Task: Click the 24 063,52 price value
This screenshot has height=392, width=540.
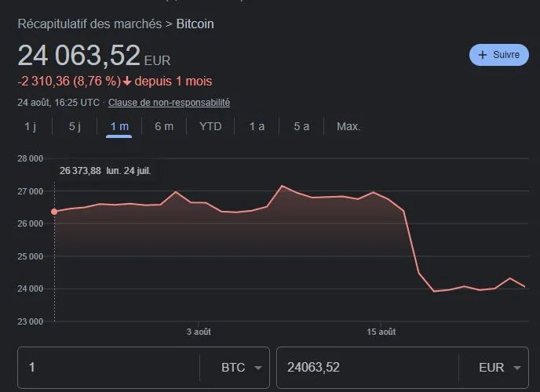Action: coord(78,56)
